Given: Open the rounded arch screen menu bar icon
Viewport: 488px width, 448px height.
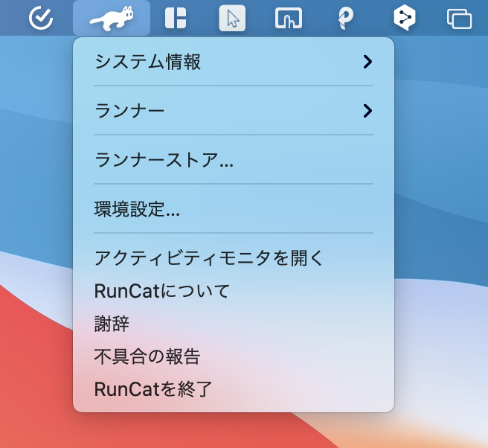Looking at the screenshot, I should tap(289, 19).
